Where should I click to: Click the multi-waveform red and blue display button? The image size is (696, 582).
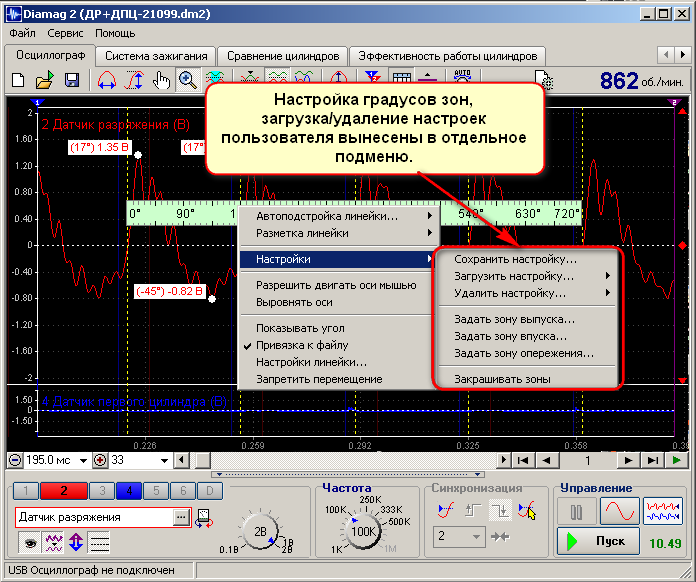(663, 511)
